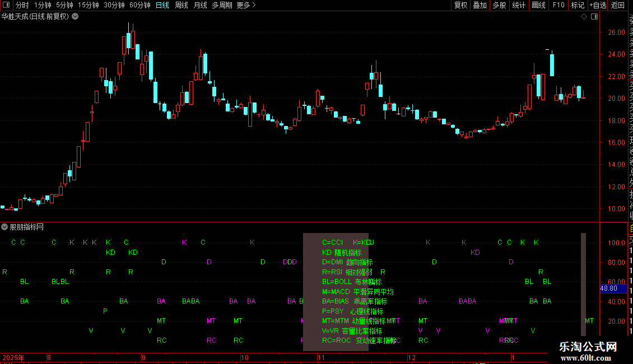
Task: Click month 11 marker on time axis
Action: 321,357
